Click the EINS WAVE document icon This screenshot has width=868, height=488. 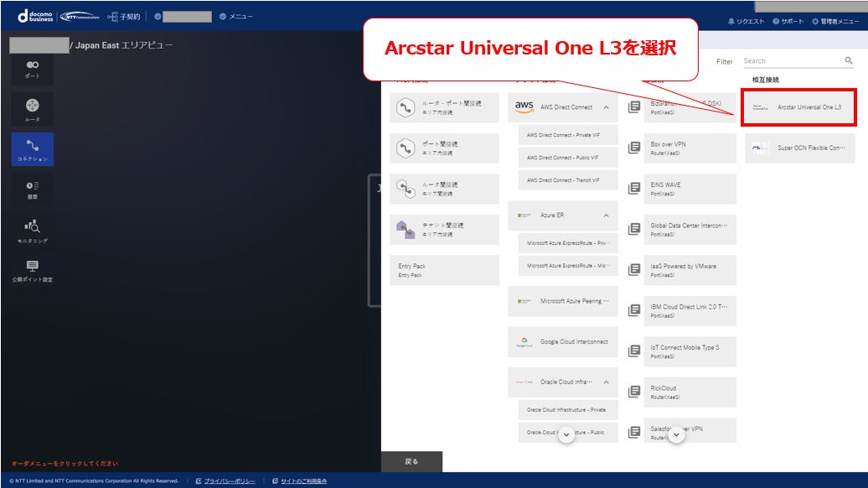pyautogui.click(x=634, y=189)
